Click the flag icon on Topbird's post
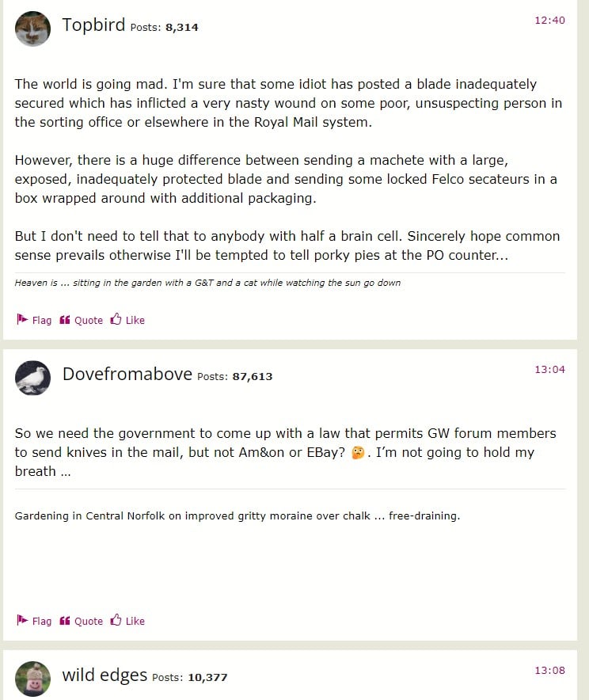This screenshot has width=589, height=700. pos(22,319)
